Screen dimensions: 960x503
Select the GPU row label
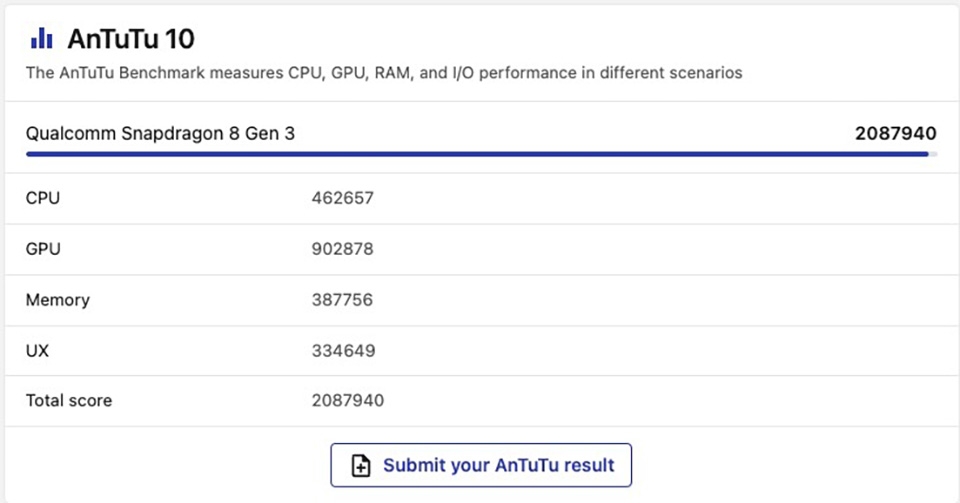tap(43, 249)
